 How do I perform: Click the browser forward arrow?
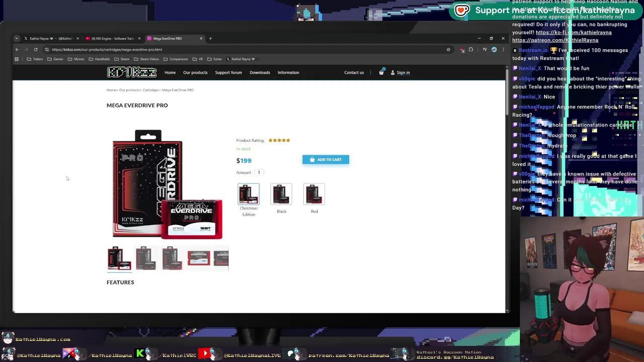[x=26, y=49]
